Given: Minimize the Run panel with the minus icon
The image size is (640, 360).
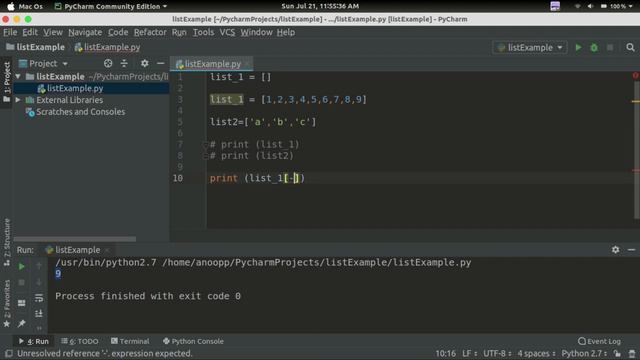Looking at the screenshot, I should pyautogui.click(x=631, y=249).
